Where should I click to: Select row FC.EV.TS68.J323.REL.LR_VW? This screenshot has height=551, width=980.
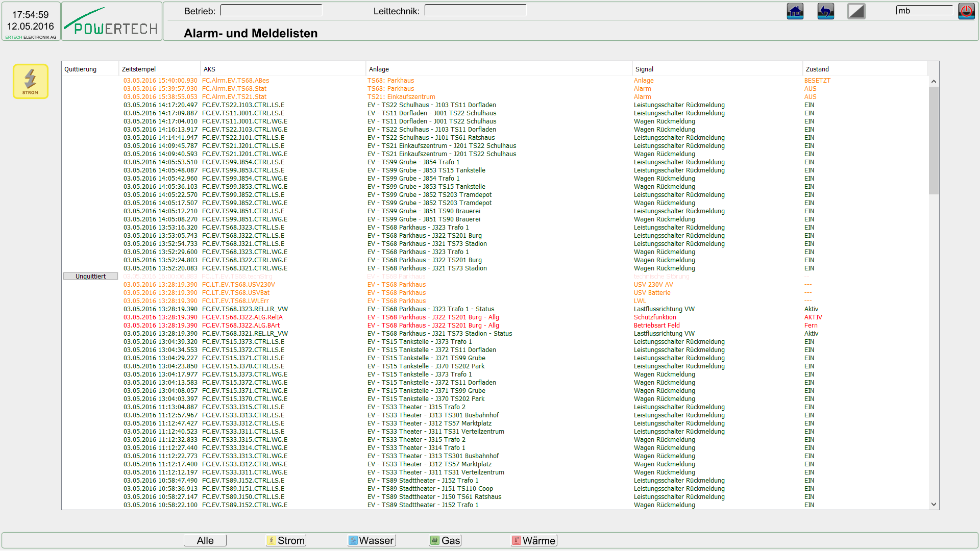pyautogui.click(x=495, y=309)
